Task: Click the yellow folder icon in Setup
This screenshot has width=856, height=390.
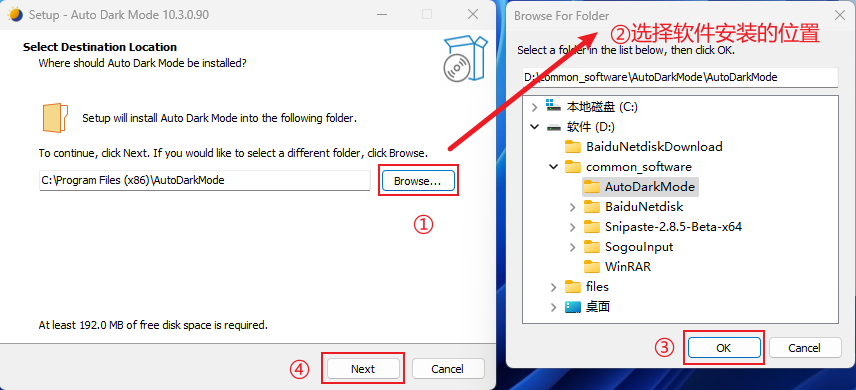Action: [55, 118]
